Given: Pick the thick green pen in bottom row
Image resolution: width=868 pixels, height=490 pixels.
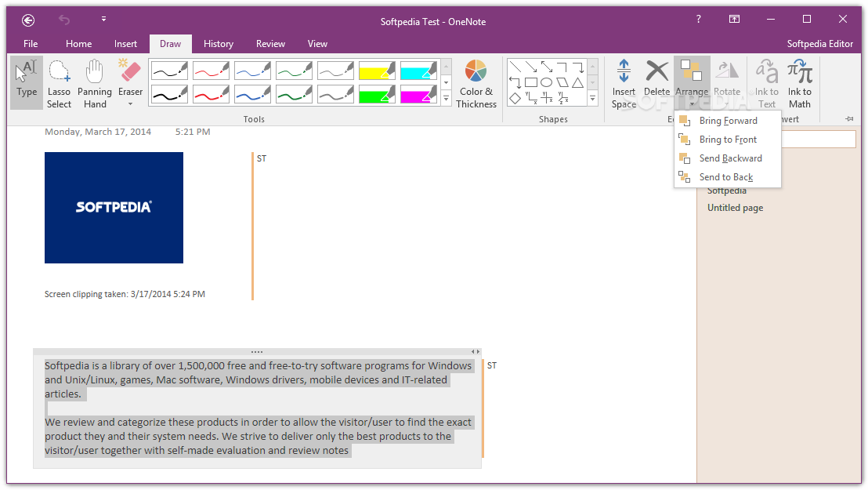Looking at the screenshot, I should tap(294, 94).
